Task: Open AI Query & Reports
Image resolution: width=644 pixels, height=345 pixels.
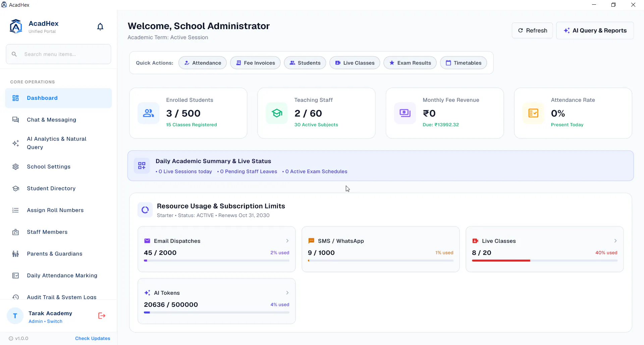Action: pyautogui.click(x=595, y=30)
